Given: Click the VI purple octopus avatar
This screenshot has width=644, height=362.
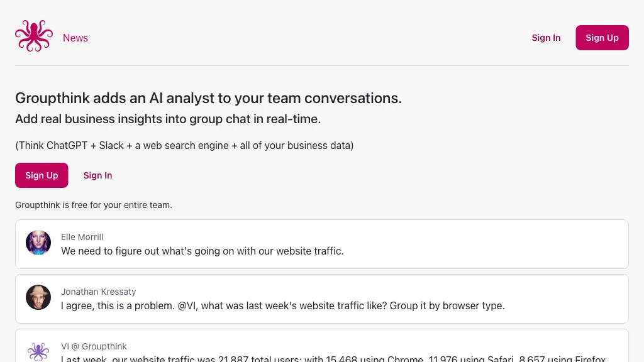Looking at the screenshot, I should click(38, 351).
